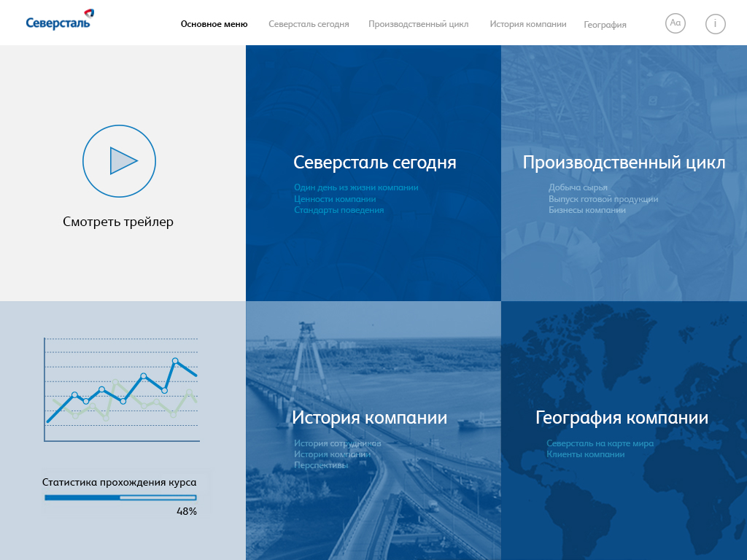Click the course progress bar
Screen dimensions: 747x560
120,497
